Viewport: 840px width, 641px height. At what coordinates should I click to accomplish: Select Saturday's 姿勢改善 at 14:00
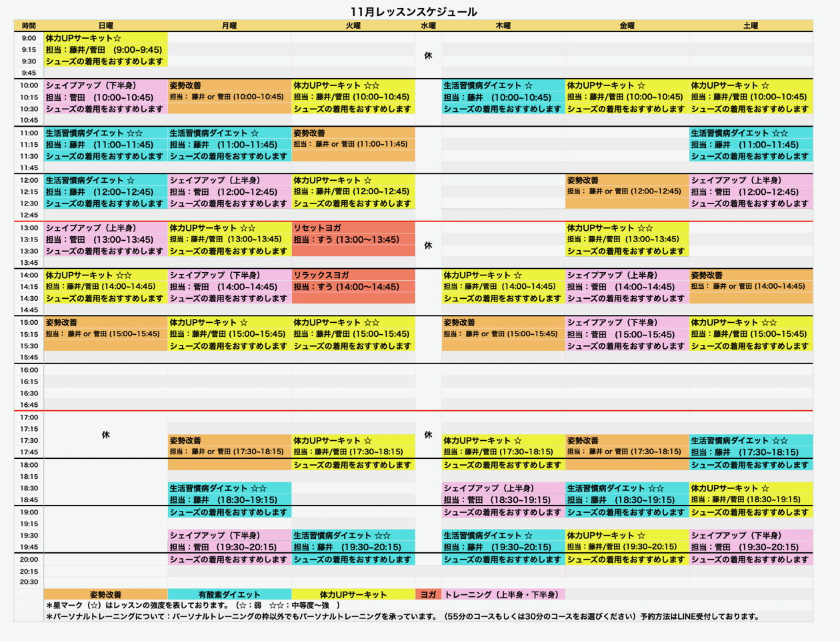(751, 275)
